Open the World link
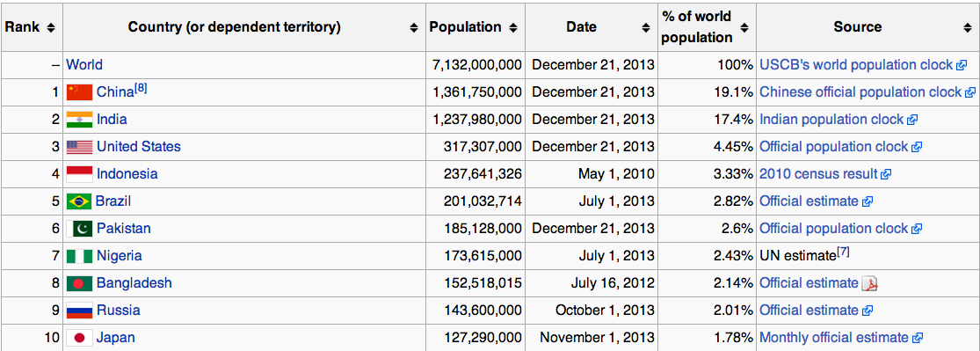Image resolution: width=980 pixels, height=351 pixels. [84, 64]
